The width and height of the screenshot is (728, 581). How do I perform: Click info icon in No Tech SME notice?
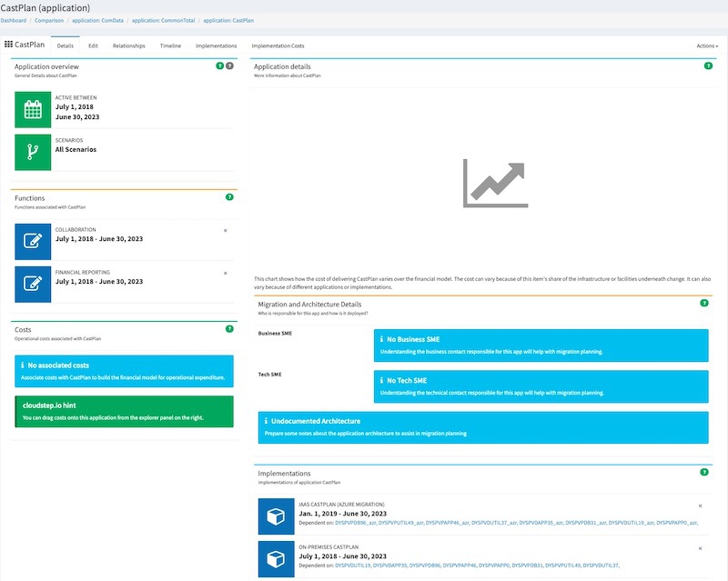(x=381, y=380)
